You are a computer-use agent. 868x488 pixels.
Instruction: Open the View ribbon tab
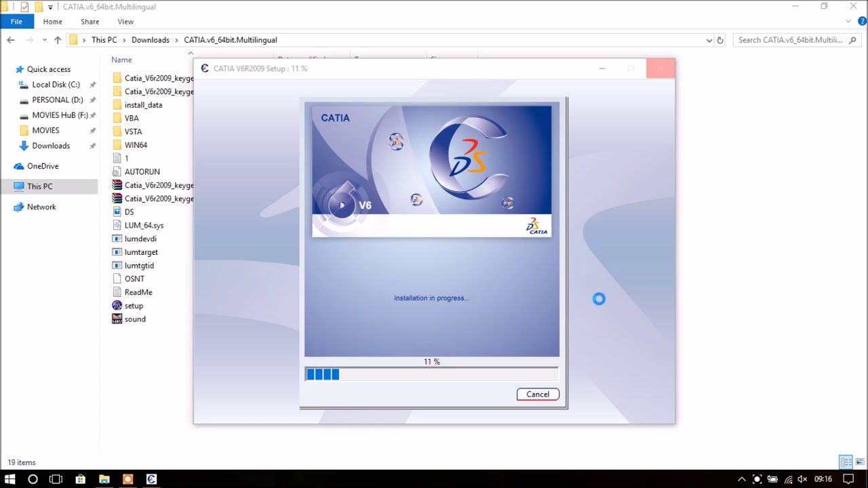click(x=125, y=22)
